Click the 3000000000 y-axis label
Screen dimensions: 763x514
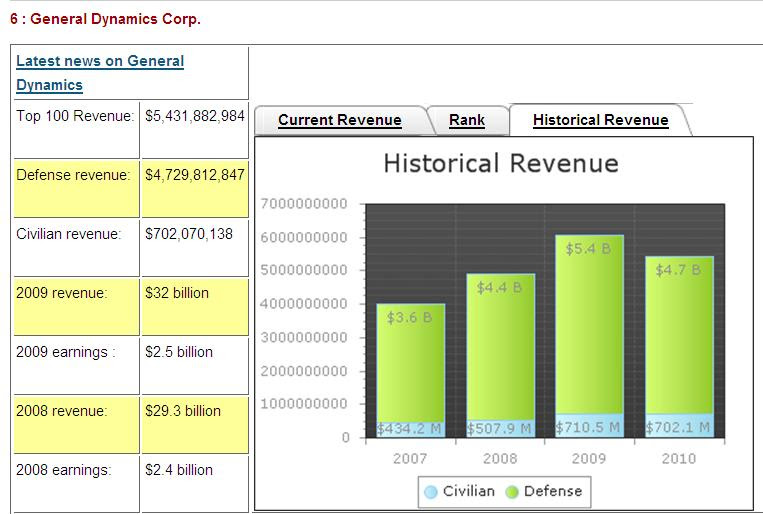pos(304,337)
